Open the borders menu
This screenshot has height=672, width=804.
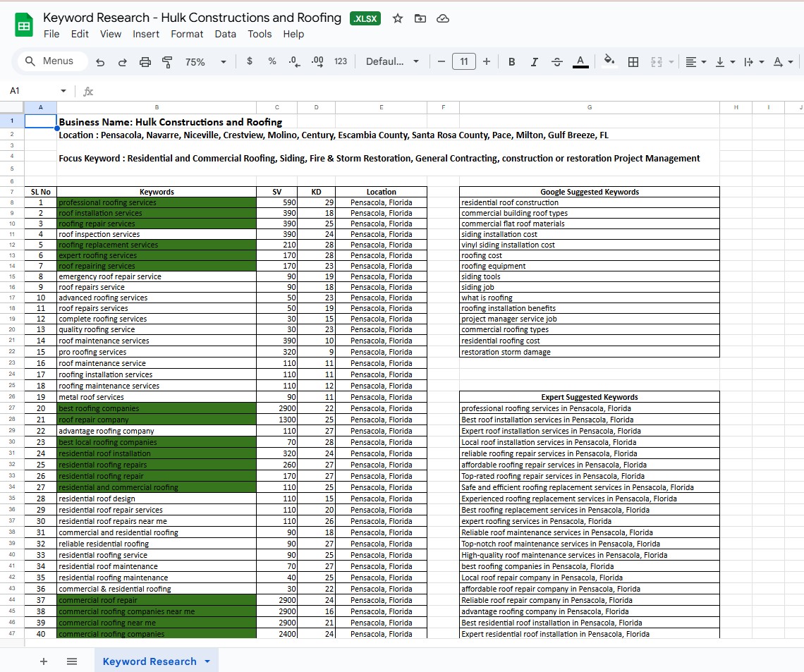[633, 62]
